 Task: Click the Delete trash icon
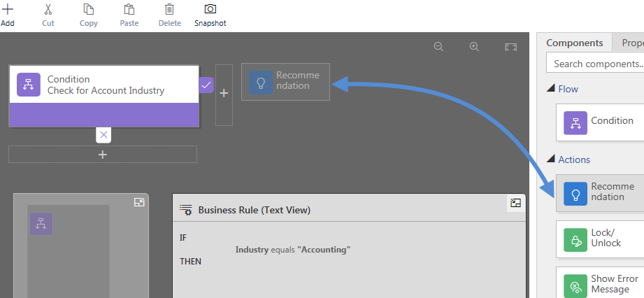(169, 10)
